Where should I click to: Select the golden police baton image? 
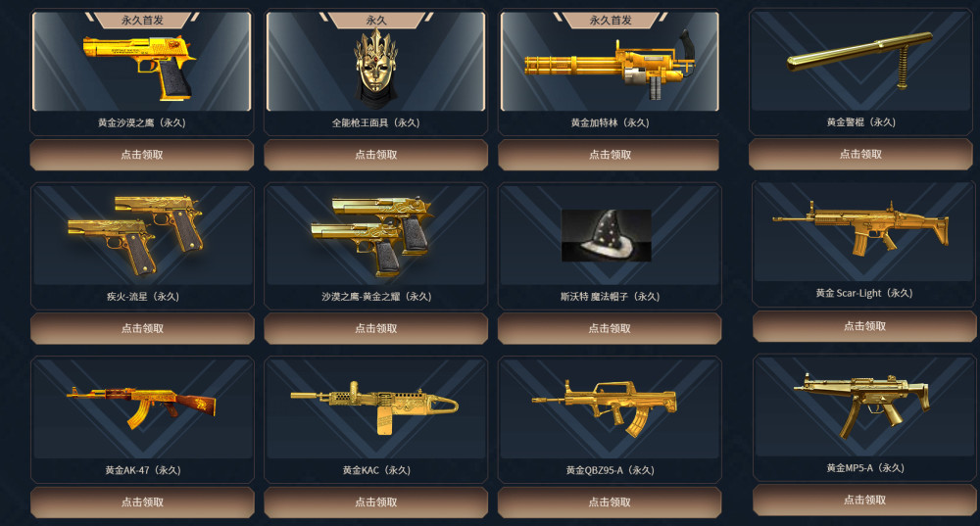coord(859,60)
